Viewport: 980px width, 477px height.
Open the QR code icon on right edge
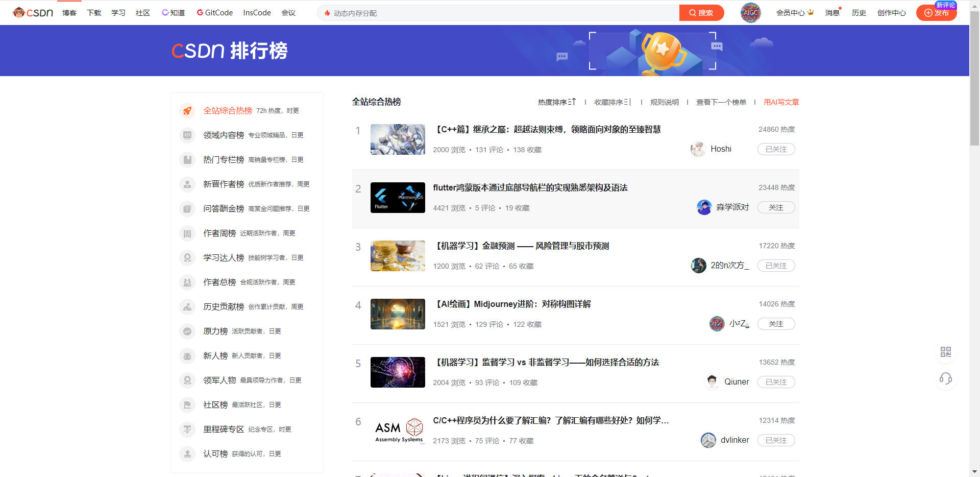(x=946, y=352)
